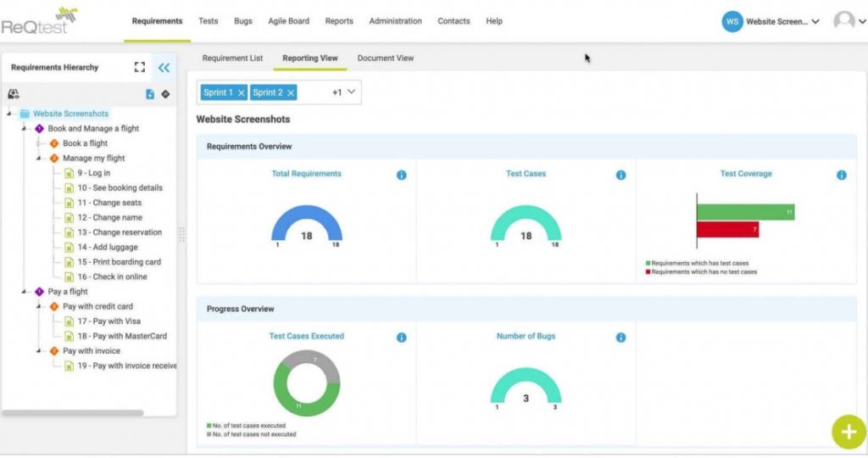Screen dimensions: 868x458
Task: Collapse the Requirements Hierarchy panel
Action: [164, 68]
